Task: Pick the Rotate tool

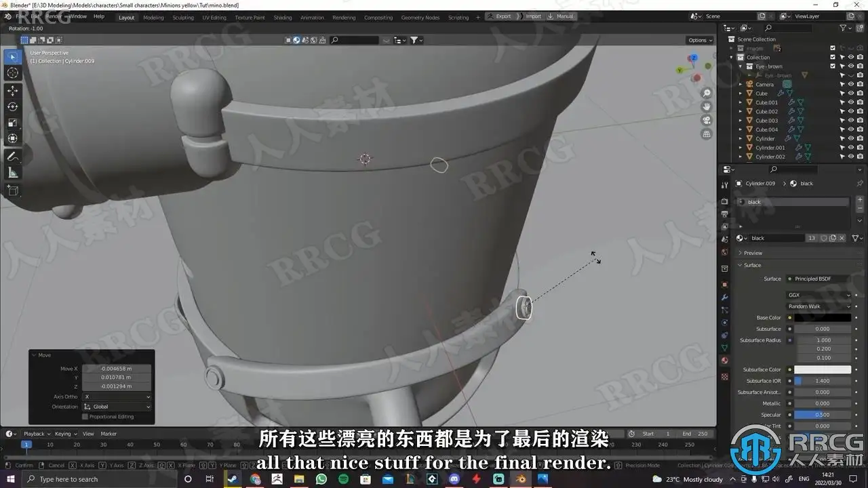Action: tap(13, 106)
